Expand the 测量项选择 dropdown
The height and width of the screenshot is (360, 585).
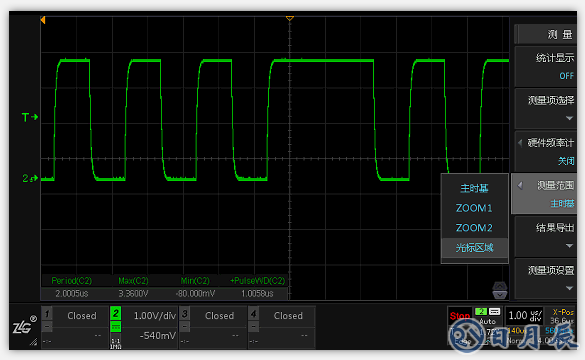(546, 109)
